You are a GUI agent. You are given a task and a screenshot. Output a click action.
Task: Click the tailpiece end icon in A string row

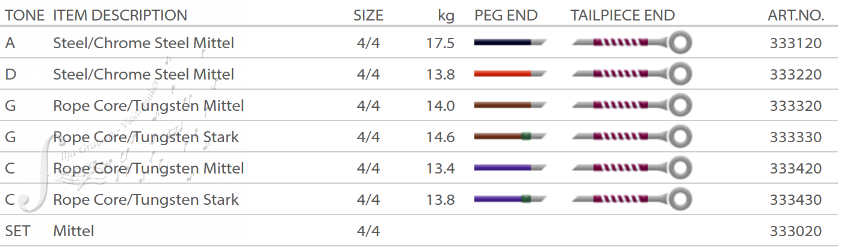(631, 43)
